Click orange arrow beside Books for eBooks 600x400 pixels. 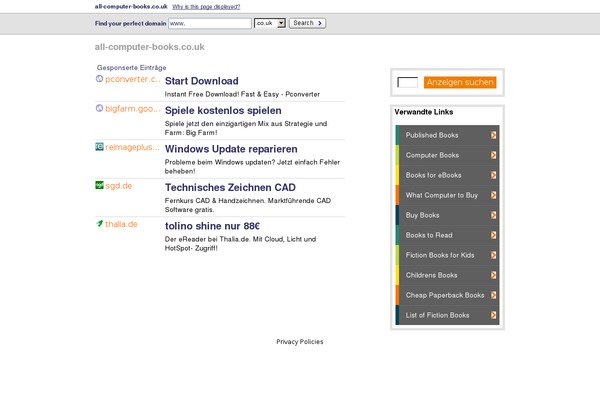pyautogui.click(x=494, y=175)
